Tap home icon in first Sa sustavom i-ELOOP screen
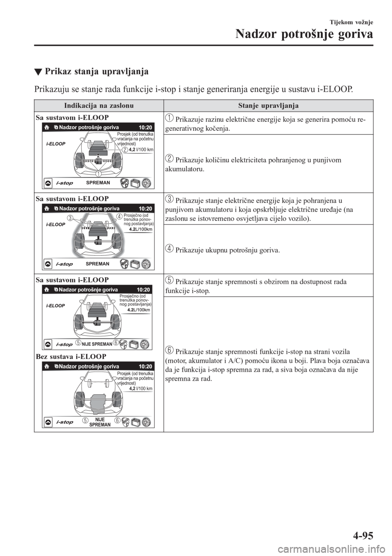Viewport: 392px width, 556px height. [x=47, y=127]
